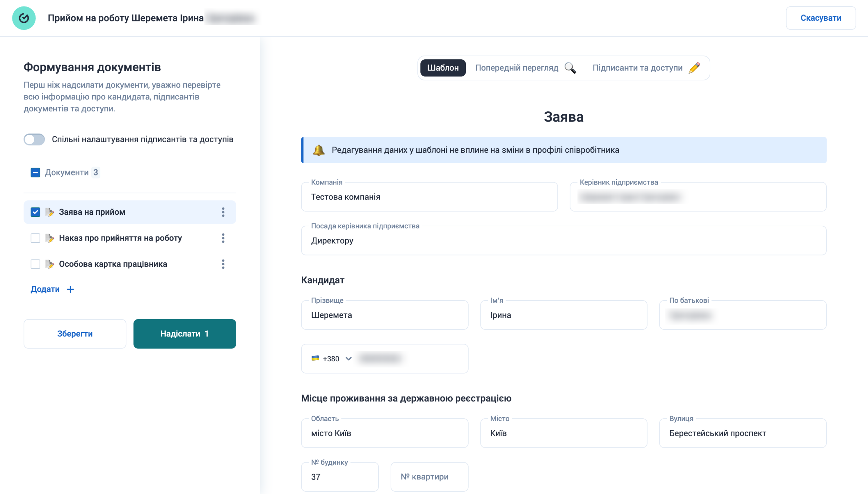
Task: Click the magnifier icon beside Попередній перегляд
Action: (570, 68)
